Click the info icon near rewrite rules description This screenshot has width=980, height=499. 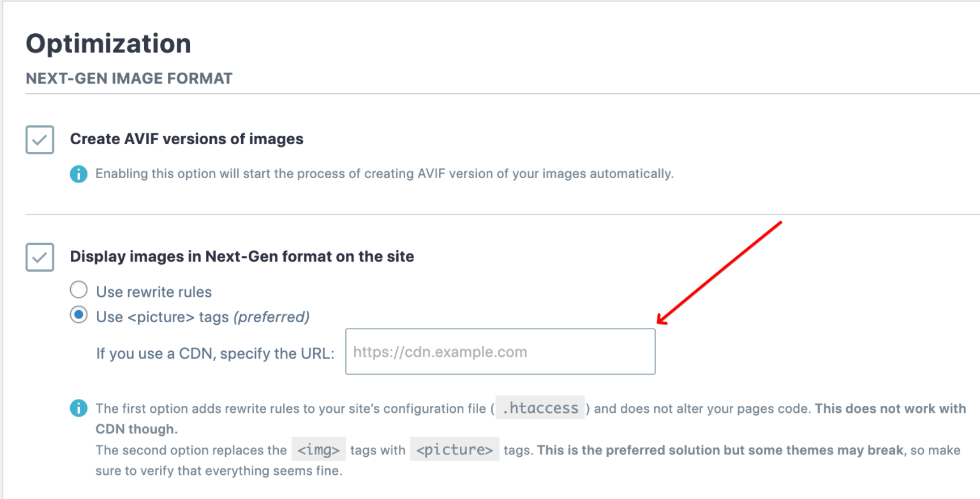click(78, 408)
